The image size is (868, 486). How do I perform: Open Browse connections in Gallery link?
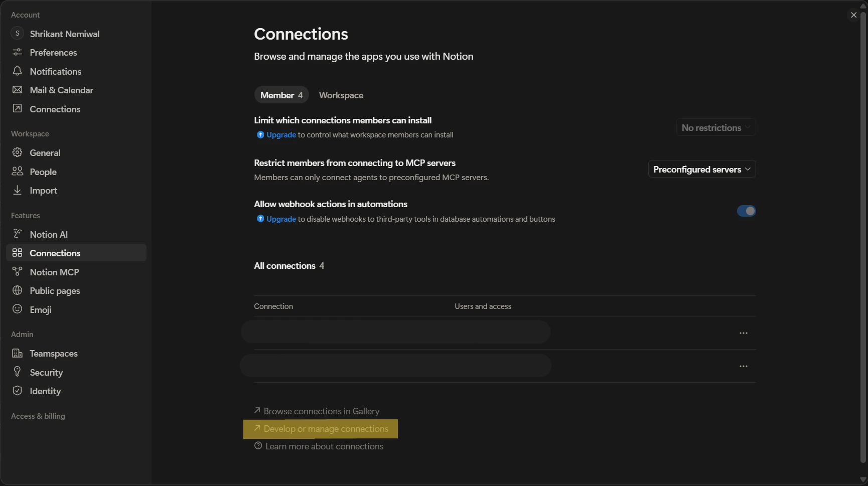pos(317,411)
